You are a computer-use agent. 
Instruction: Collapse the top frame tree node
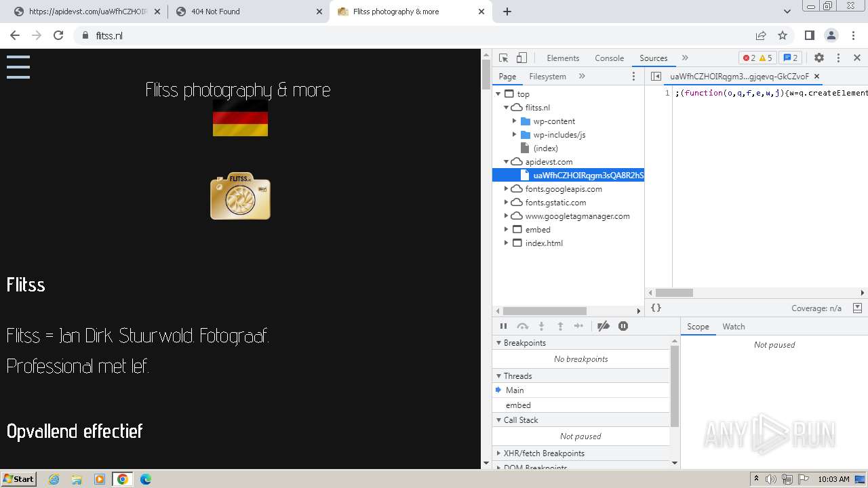pyautogui.click(x=499, y=94)
